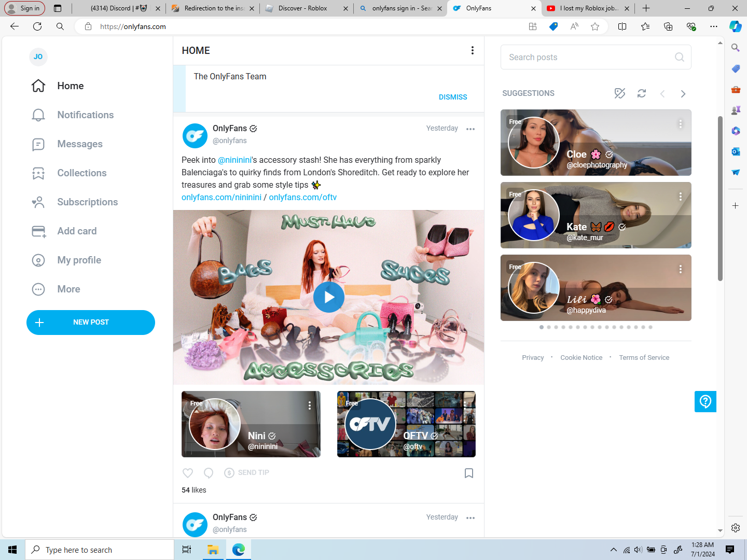Open options for Kate suggestion card
The image size is (747, 560).
[681, 197]
